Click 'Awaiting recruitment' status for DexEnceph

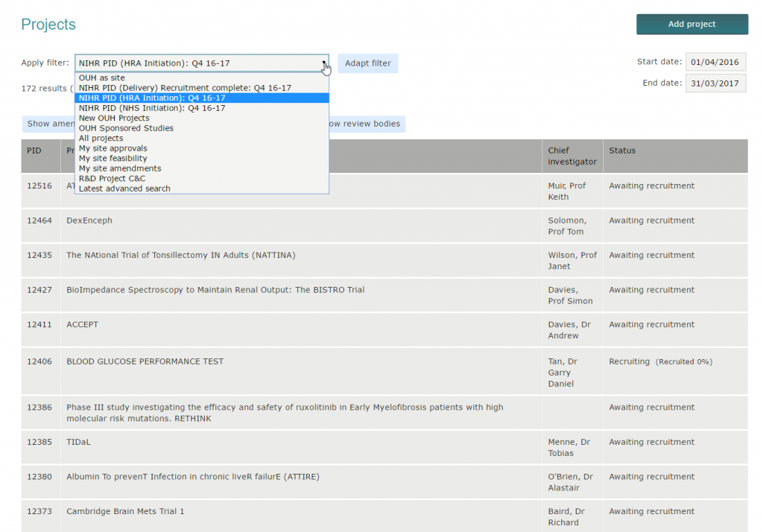coord(651,221)
